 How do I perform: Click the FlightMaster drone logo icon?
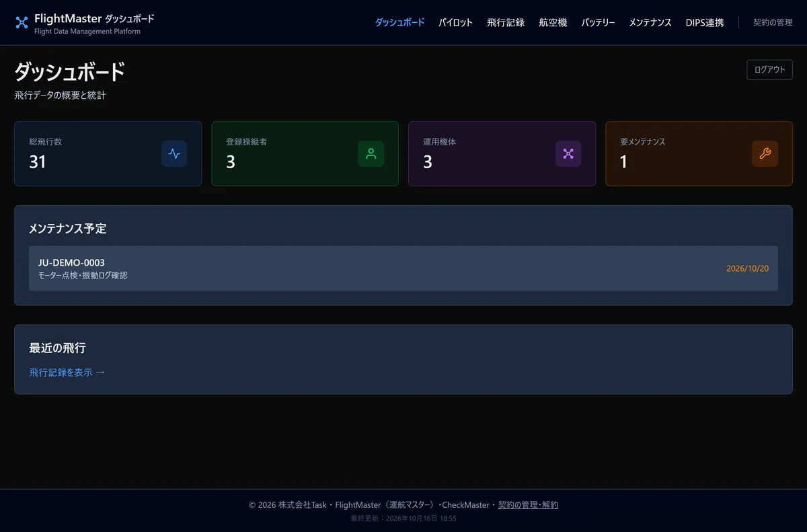tap(22, 23)
